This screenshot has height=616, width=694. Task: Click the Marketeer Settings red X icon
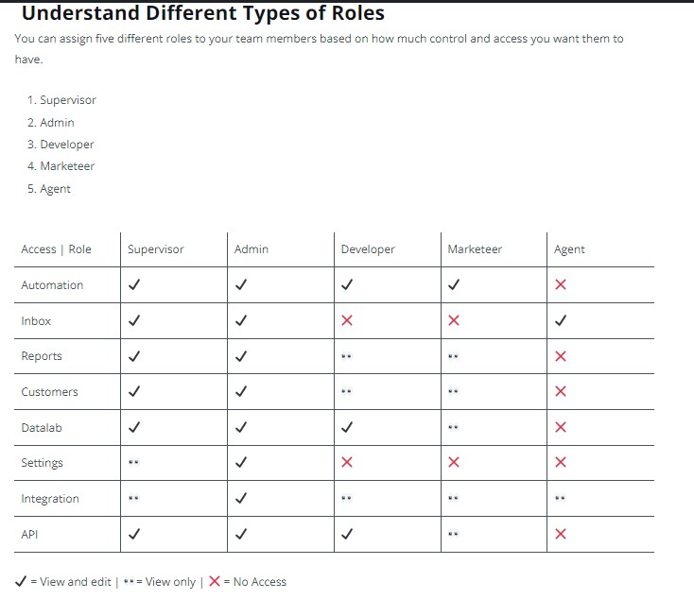point(454,463)
